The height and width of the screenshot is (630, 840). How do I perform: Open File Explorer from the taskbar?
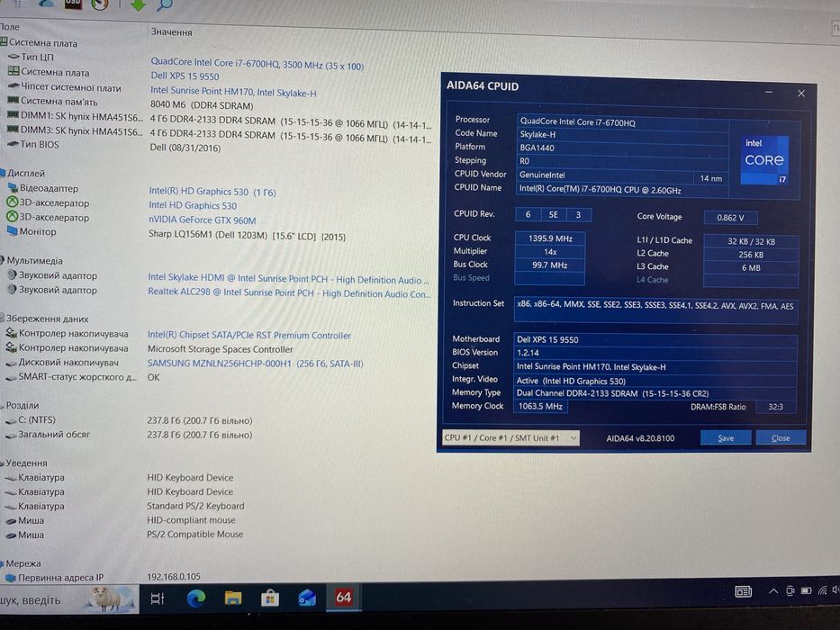click(x=233, y=598)
